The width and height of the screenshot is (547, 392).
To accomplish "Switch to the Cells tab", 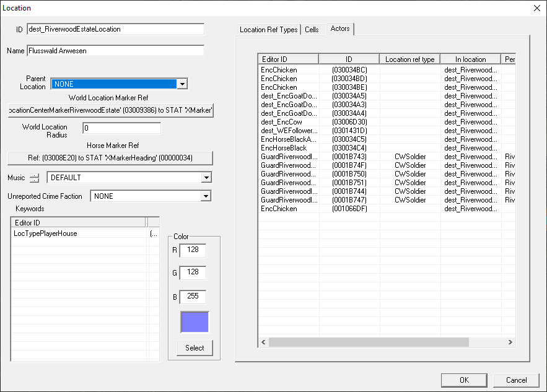I will [312, 30].
